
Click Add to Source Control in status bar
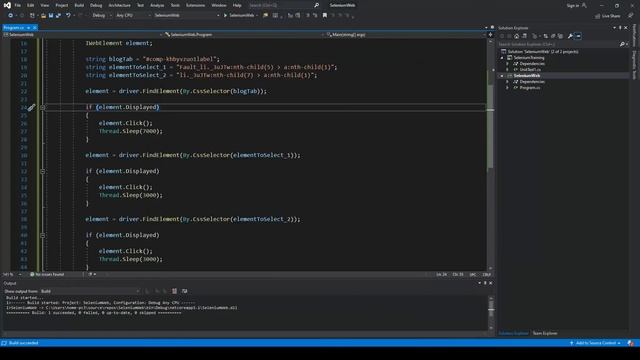[595, 343]
